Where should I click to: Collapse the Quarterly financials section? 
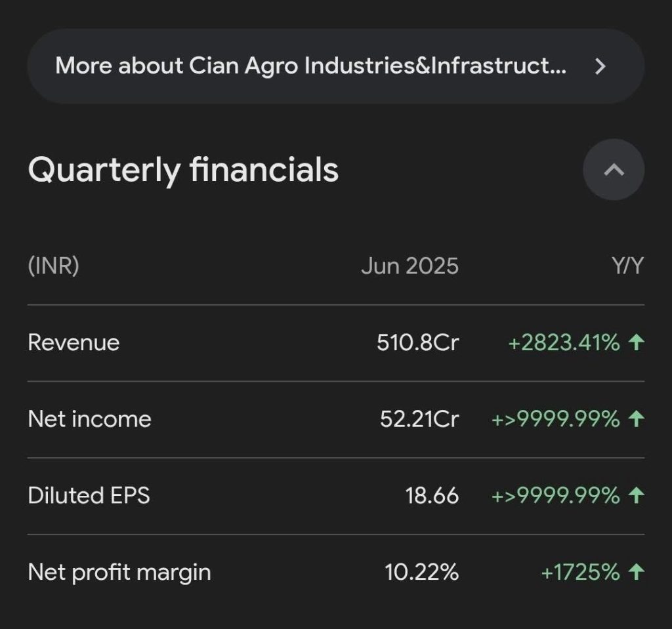(614, 170)
